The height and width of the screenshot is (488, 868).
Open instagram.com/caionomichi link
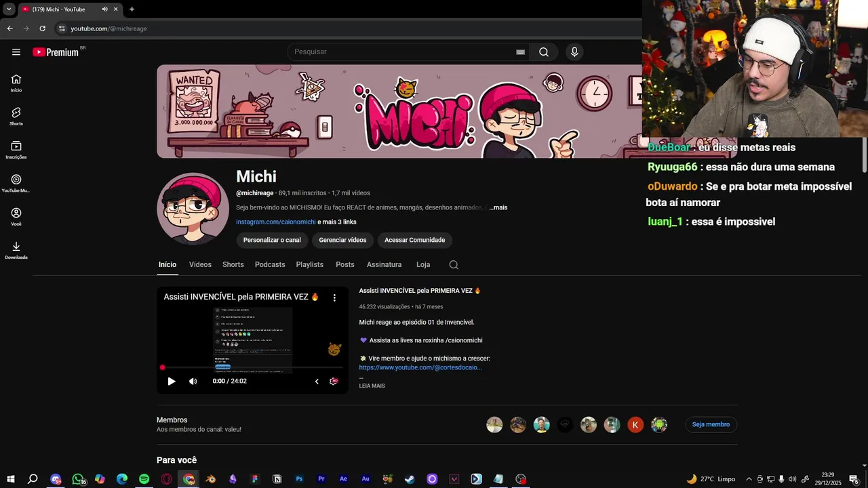point(276,222)
